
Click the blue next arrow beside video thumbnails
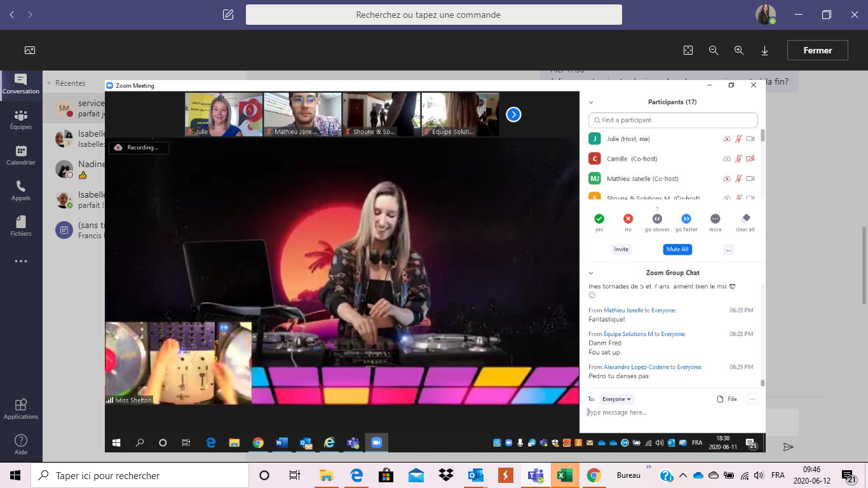click(513, 114)
